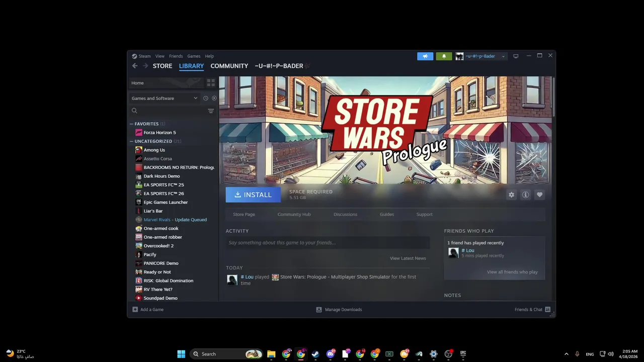Toggle sort by recent activity clock icon
The image size is (644, 362).
(206, 98)
